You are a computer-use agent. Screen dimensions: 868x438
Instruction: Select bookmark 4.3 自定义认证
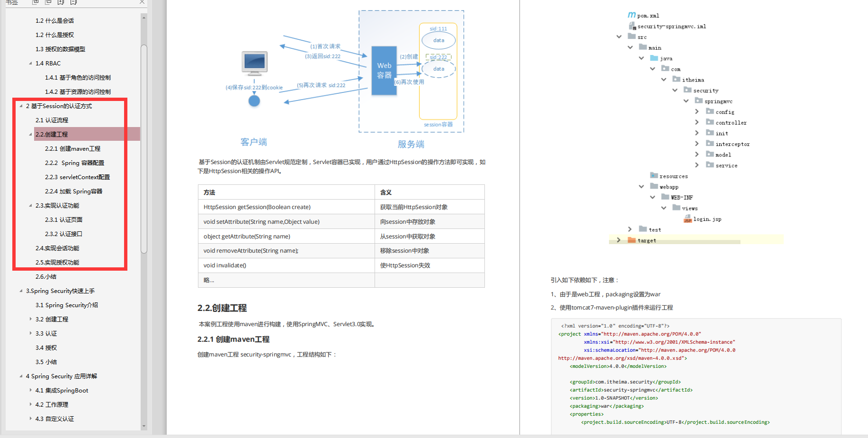[54, 419]
